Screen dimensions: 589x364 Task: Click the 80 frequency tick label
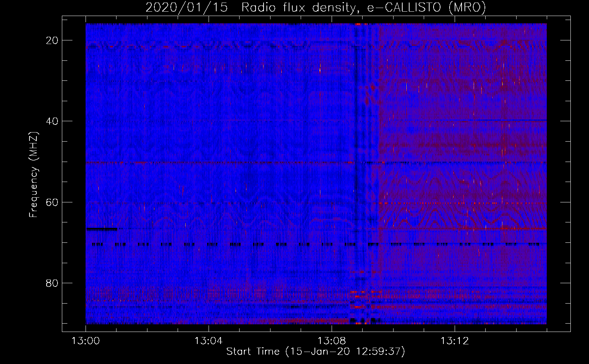click(x=52, y=283)
